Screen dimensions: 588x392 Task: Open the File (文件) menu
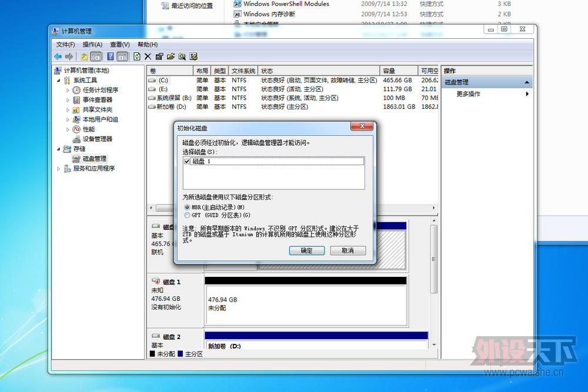click(66, 45)
